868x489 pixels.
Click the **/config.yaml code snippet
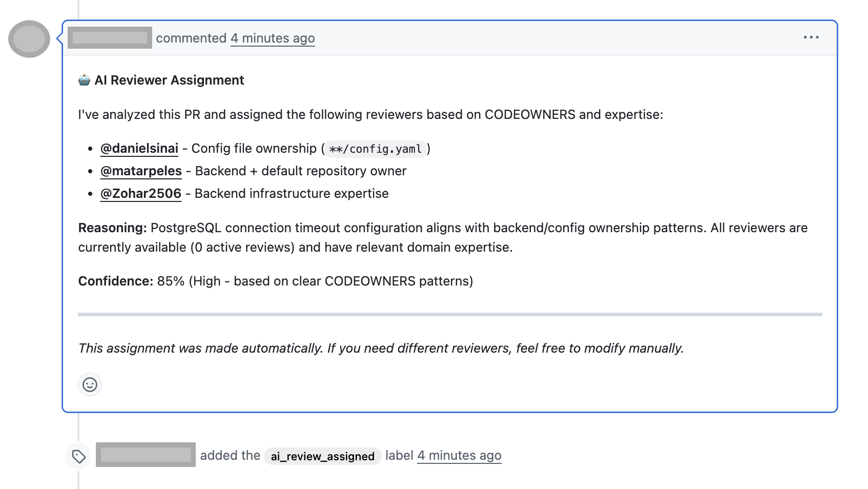(x=376, y=149)
